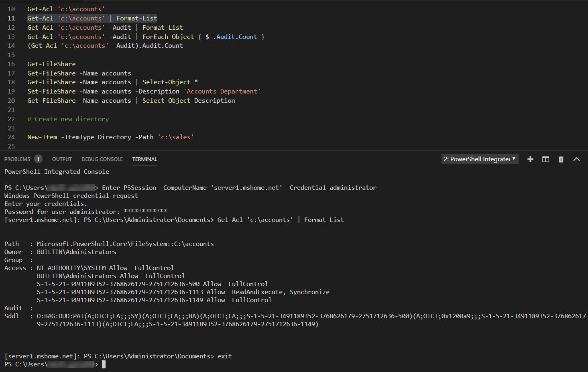Click highlighted "Format-List" on line 11
This screenshot has height=372, width=588.
coord(137,18)
